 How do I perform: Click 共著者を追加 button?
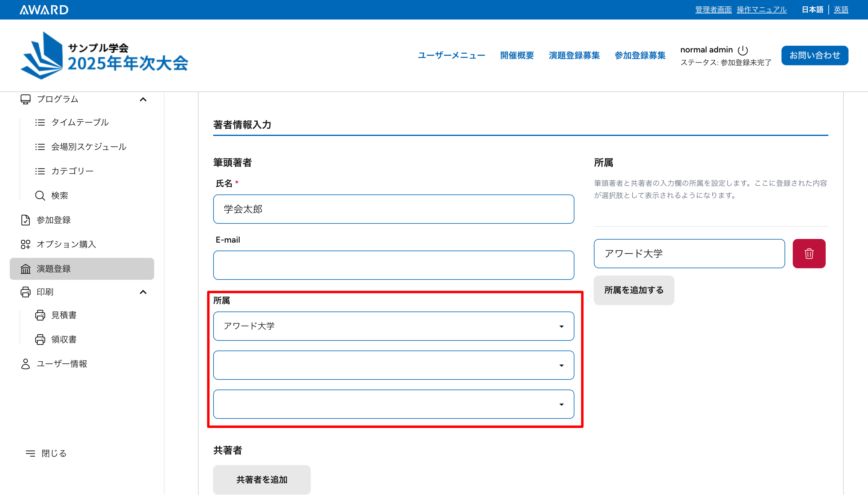click(x=262, y=479)
